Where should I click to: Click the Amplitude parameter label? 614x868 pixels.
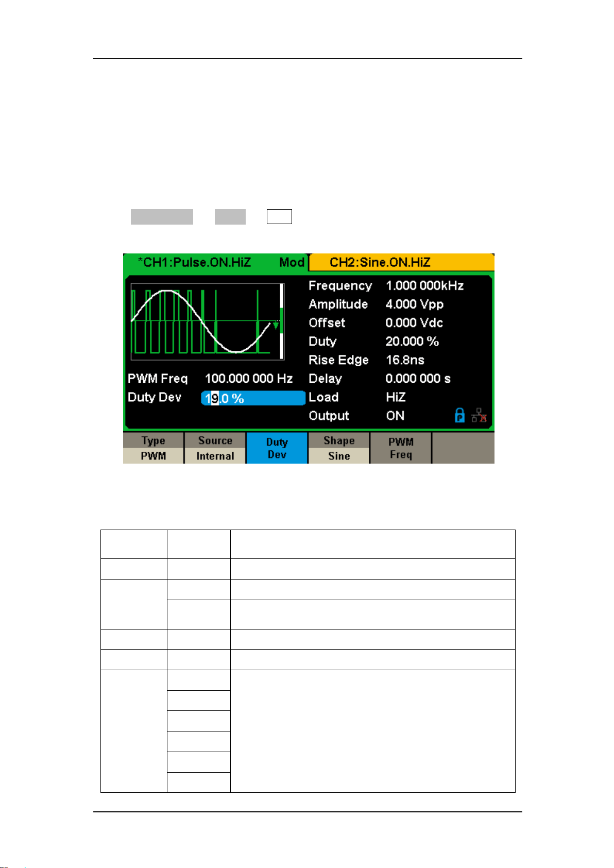point(338,304)
